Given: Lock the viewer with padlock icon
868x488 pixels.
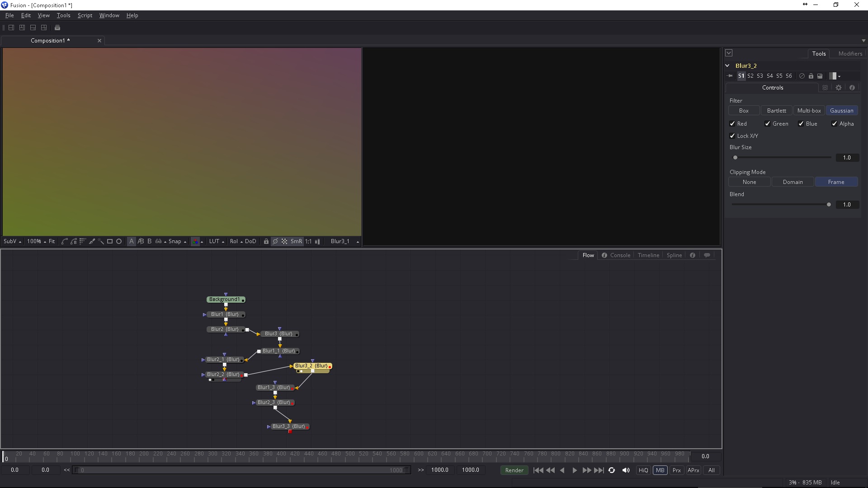Looking at the screenshot, I should coord(266,241).
